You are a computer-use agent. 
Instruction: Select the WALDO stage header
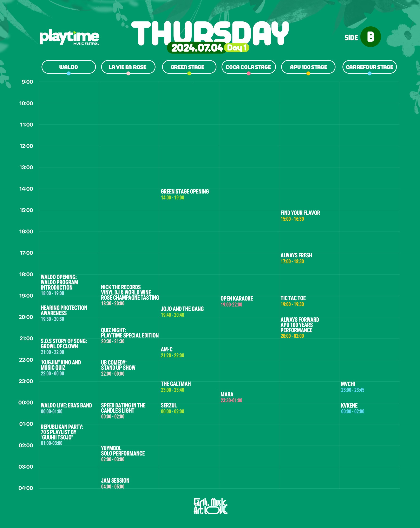click(x=68, y=67)
